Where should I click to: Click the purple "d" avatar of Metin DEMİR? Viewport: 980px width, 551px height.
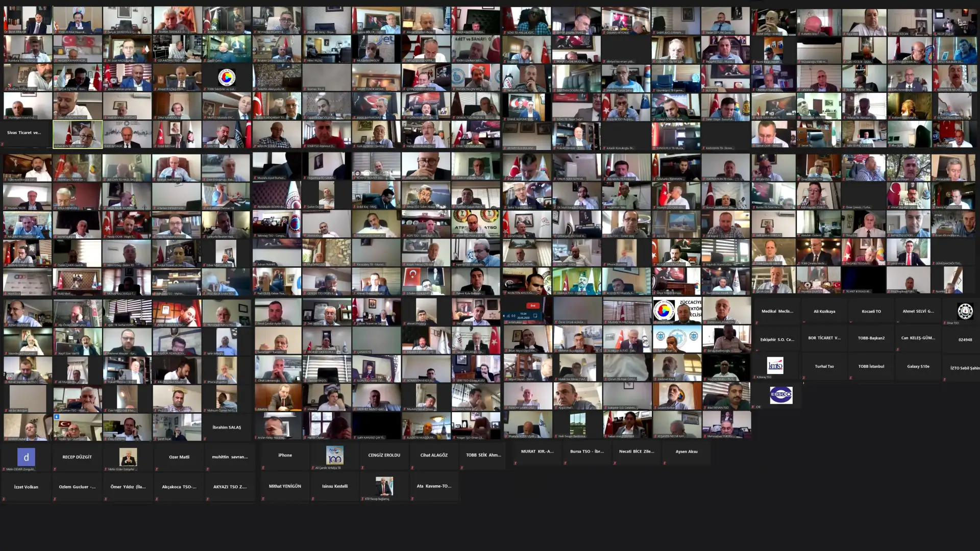tap(26, 457)
